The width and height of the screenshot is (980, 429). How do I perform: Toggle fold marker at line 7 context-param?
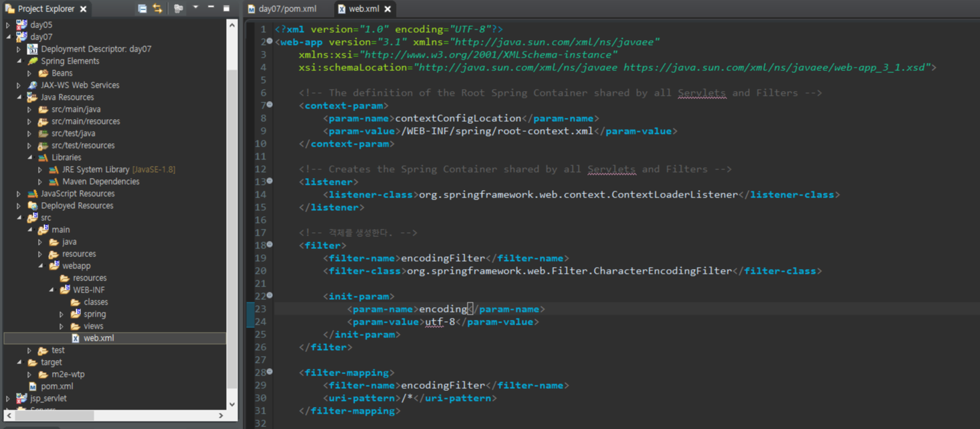(270, 105)
